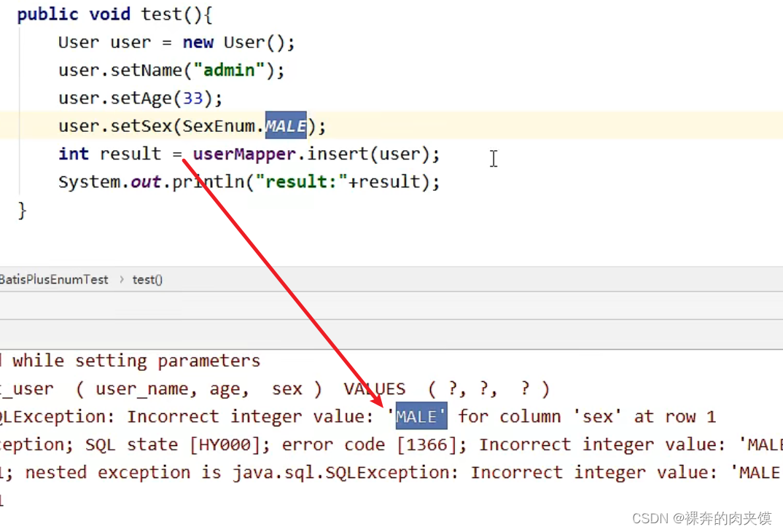Click 'while setting parameters' console line
The width and height of the screenshot is (783, 532).
coord(136,360)
